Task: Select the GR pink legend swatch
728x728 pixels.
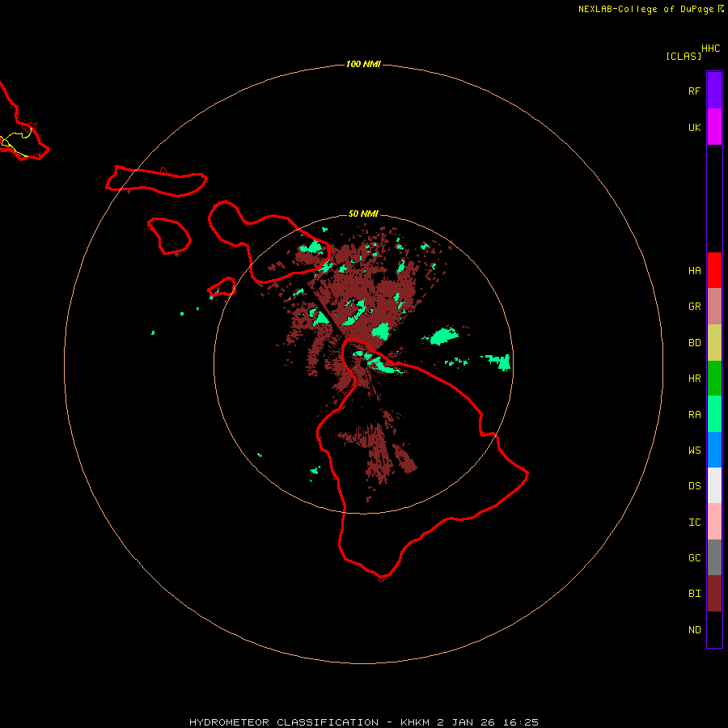Action: (714, 306)
